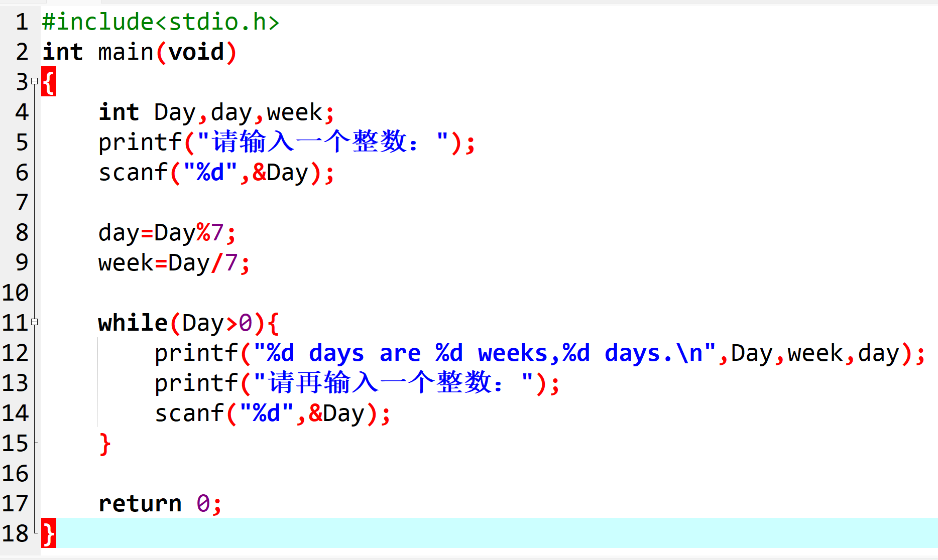Image resolution: width=938 pixels, height=560 pixels.
Task: Collapse the main function fold at line 3
Action: tap(34, 81)
